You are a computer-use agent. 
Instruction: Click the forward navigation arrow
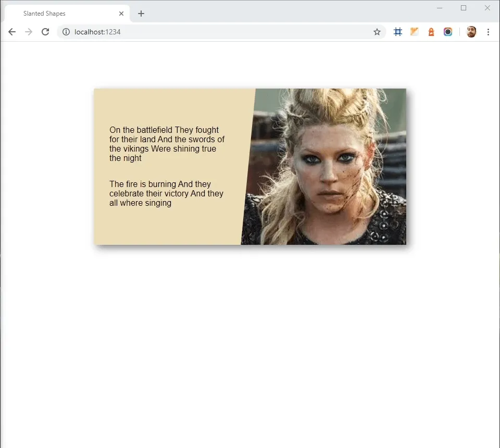29,32
